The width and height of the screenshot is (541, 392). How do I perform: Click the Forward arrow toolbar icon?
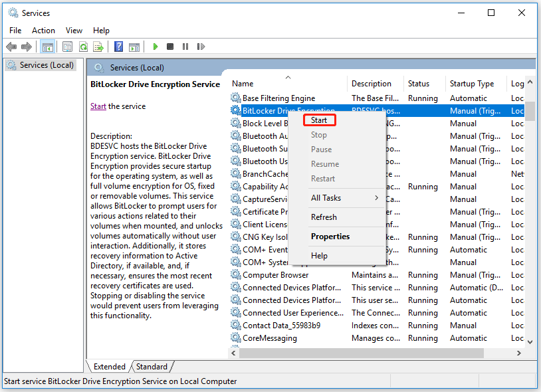pyautogui.click(x=27, y=47)
